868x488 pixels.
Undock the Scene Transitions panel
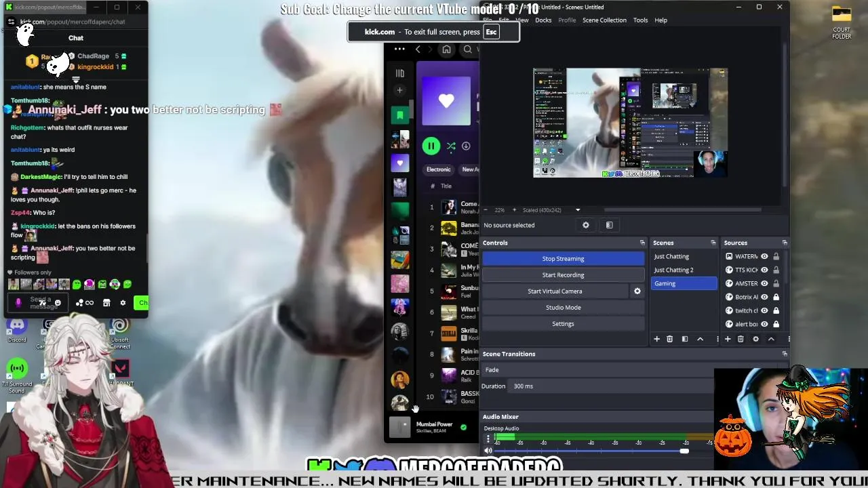pyautogui.click(x=785, y=354)
